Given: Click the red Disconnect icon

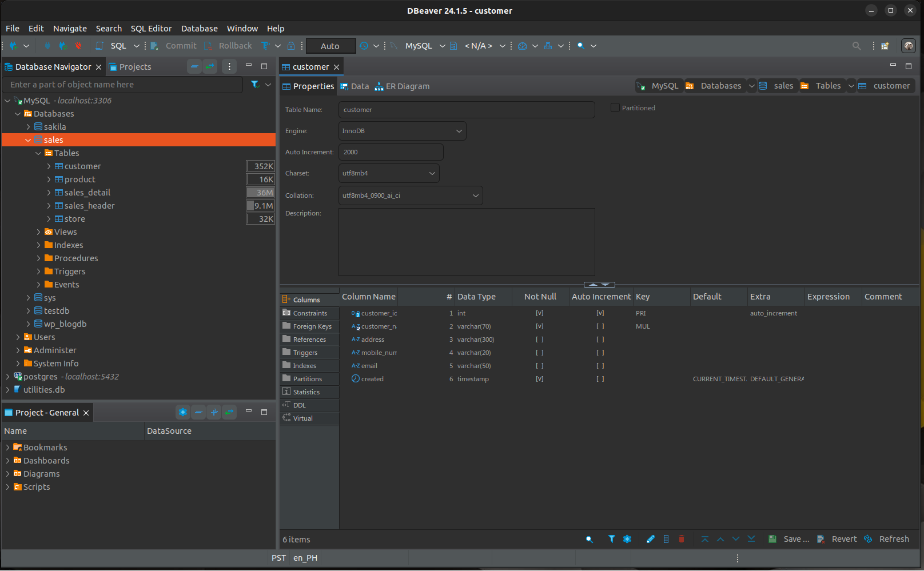Looking at the screenshot, I should (x=78, y=46).
